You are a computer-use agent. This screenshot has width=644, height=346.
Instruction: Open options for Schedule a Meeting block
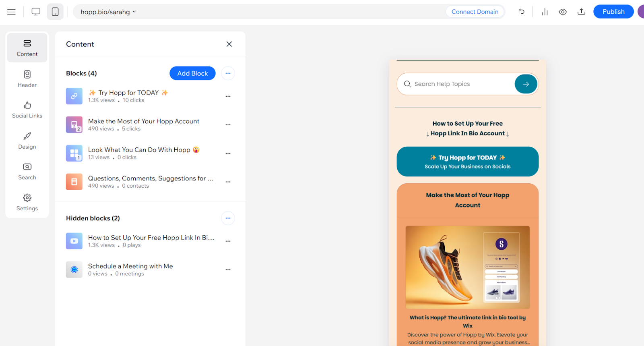(228, 270)
